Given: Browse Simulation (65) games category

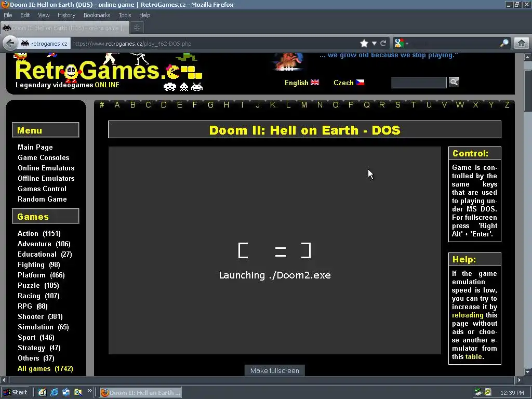Looking at the screenshot, I should tap(44, 327).
